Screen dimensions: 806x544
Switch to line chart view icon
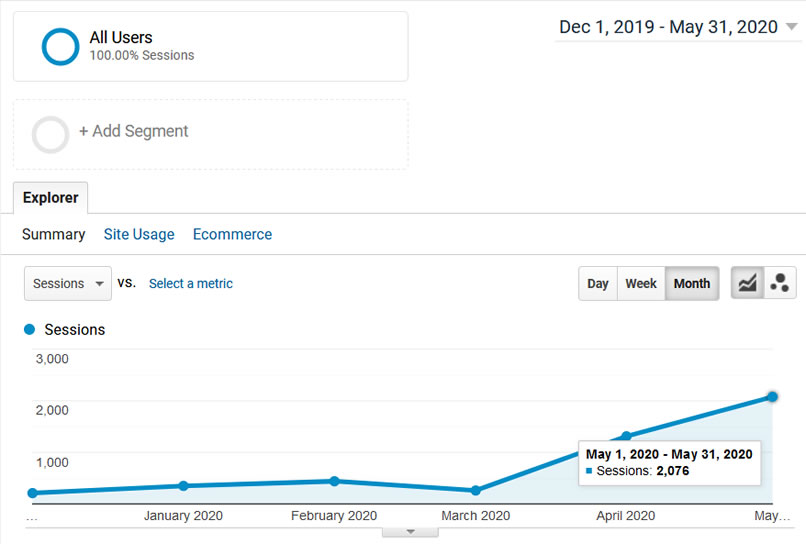pos(747,283)
